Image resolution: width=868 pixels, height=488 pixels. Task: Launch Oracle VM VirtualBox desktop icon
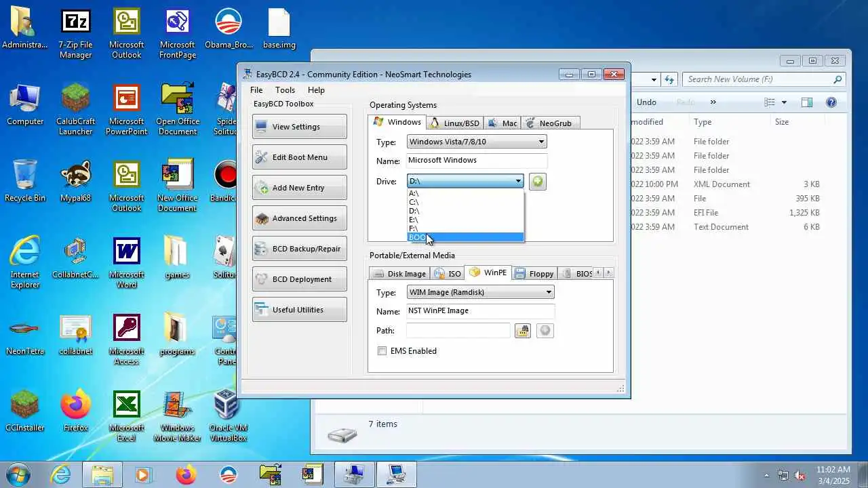[228, 416]
